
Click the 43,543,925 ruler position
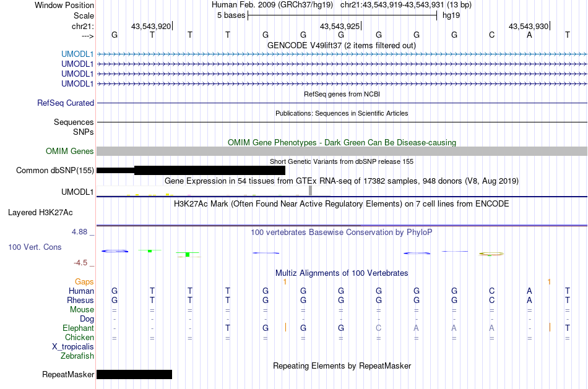tap(339, 26)
